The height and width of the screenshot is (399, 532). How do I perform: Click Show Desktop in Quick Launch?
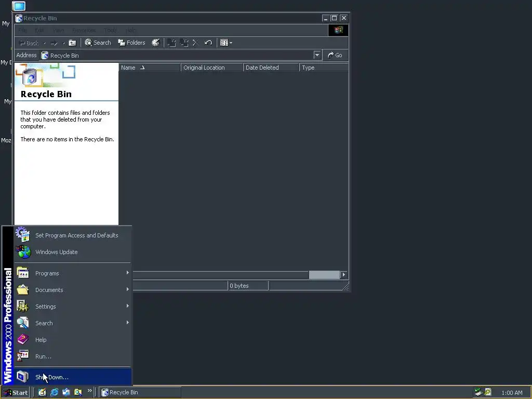click(x=42, y=392)
